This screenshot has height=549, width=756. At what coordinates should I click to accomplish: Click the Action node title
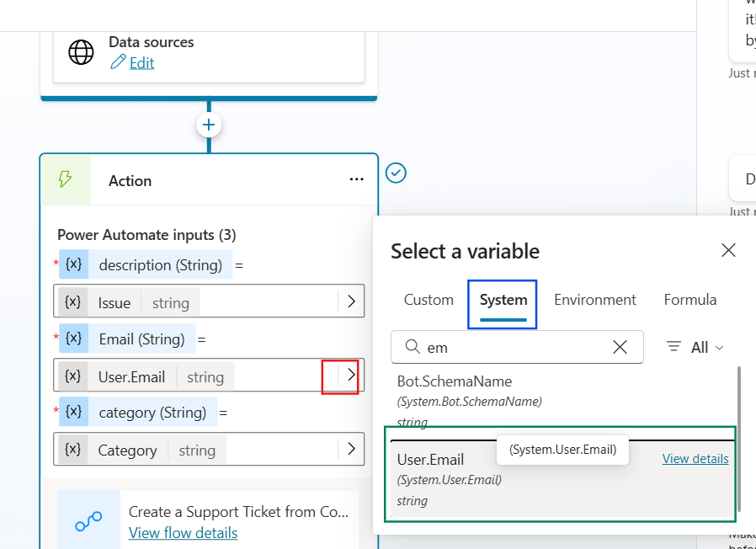coord(130,180)
